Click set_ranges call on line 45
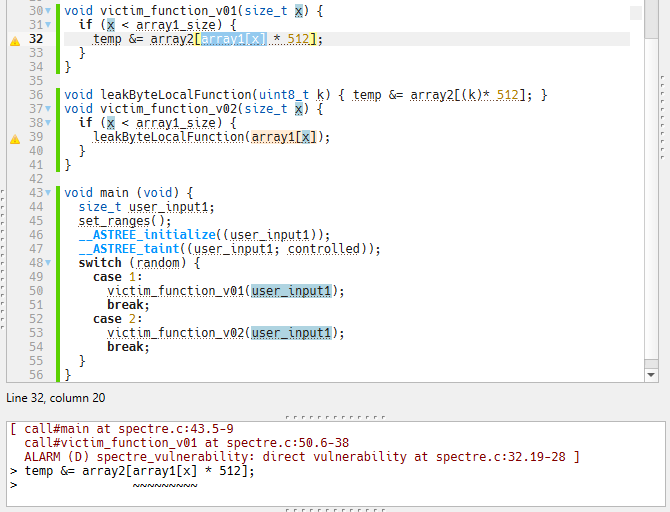 point(115,221)
